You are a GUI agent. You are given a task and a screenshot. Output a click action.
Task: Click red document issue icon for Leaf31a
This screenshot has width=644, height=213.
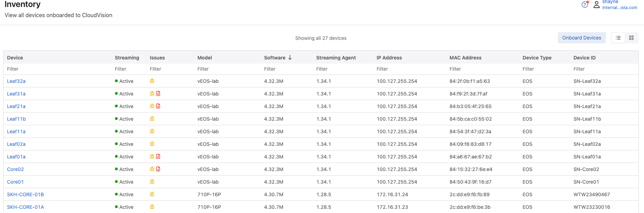[158, 94]
